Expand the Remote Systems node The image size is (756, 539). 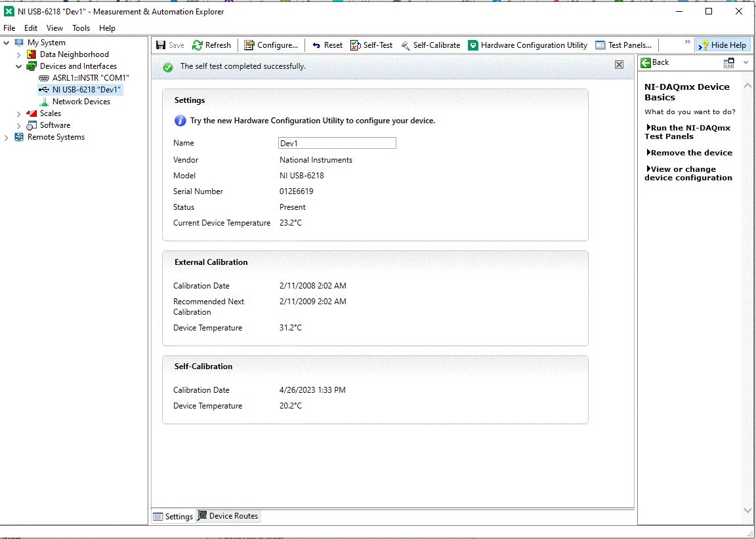(7, 137)
